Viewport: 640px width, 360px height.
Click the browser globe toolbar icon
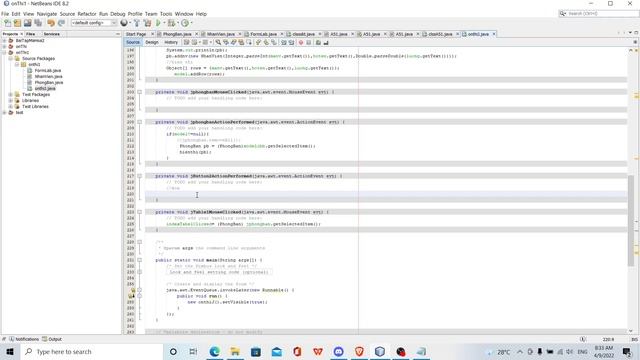[x=124, y=23]
